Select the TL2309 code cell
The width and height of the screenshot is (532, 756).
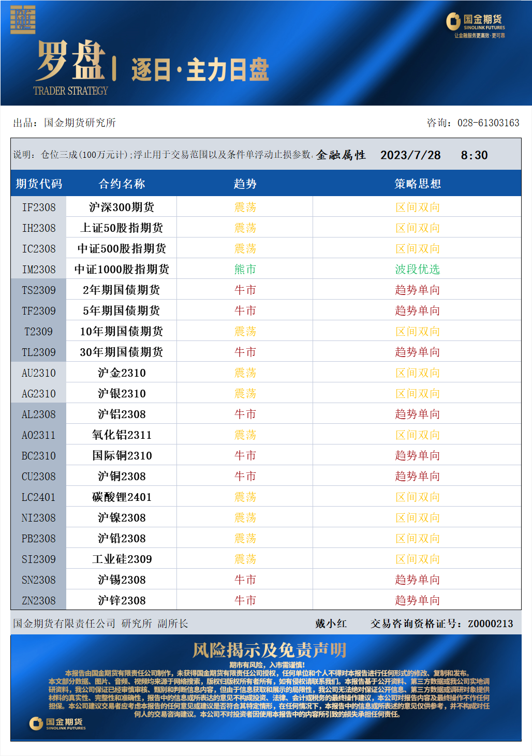39,352
